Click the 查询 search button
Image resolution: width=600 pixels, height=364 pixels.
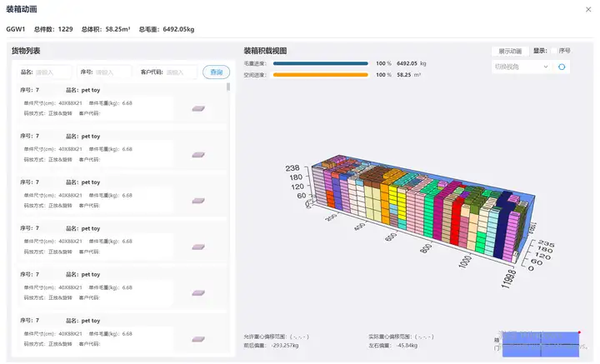click(x=216, y=72)
